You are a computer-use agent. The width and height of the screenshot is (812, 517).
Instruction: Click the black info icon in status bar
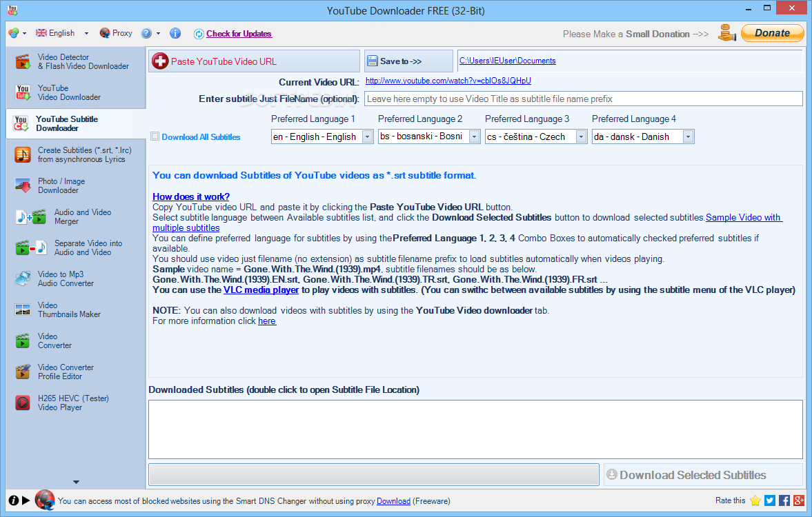14,500
